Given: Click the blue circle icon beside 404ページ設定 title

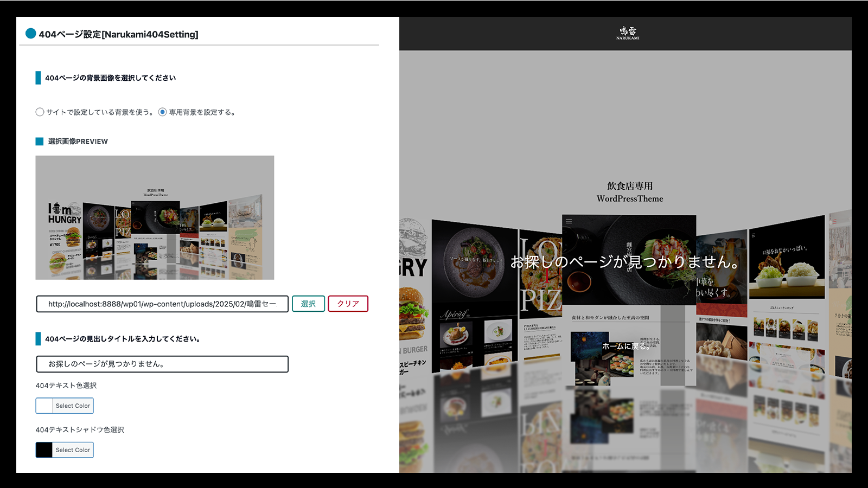Looking at the screenshot, I should (x=31, y=34).
